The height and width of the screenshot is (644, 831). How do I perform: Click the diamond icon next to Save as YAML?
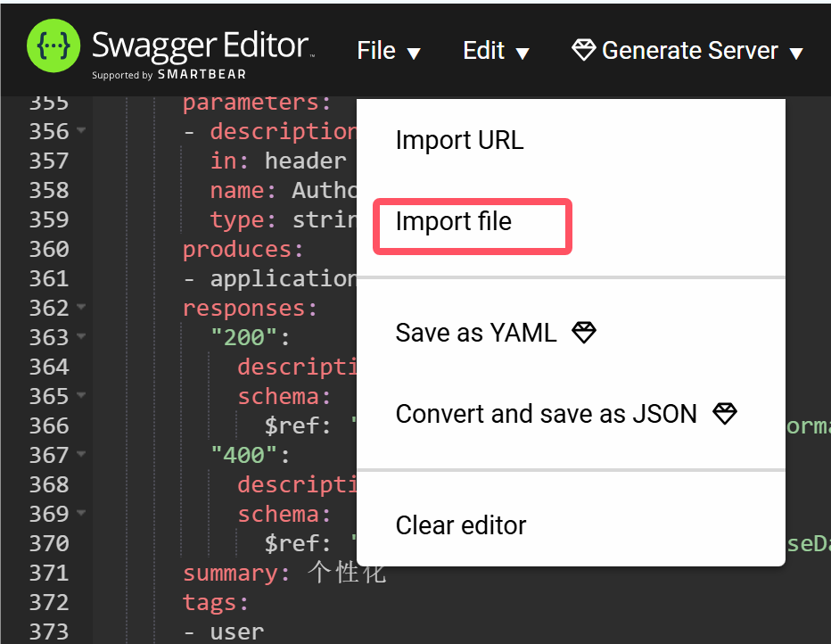(584, 333)
